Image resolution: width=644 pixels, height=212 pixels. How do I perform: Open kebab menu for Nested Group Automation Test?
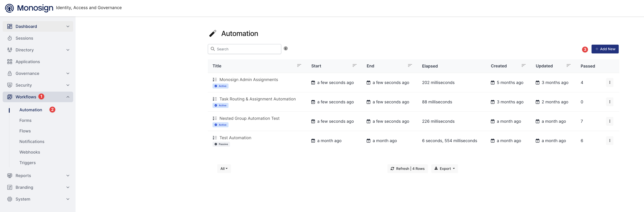[609, 121]
